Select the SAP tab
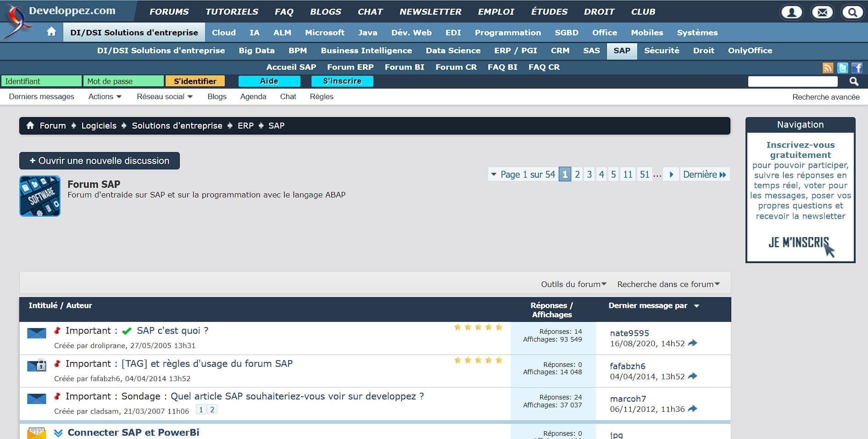 [622, 51]
